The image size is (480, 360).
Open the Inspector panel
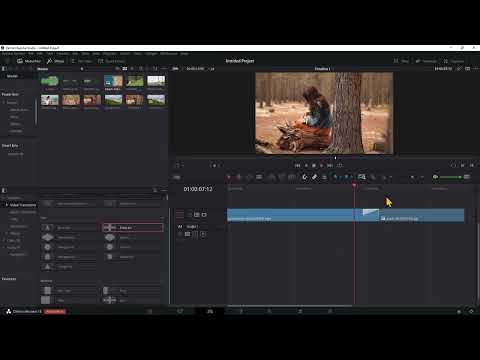454,61
